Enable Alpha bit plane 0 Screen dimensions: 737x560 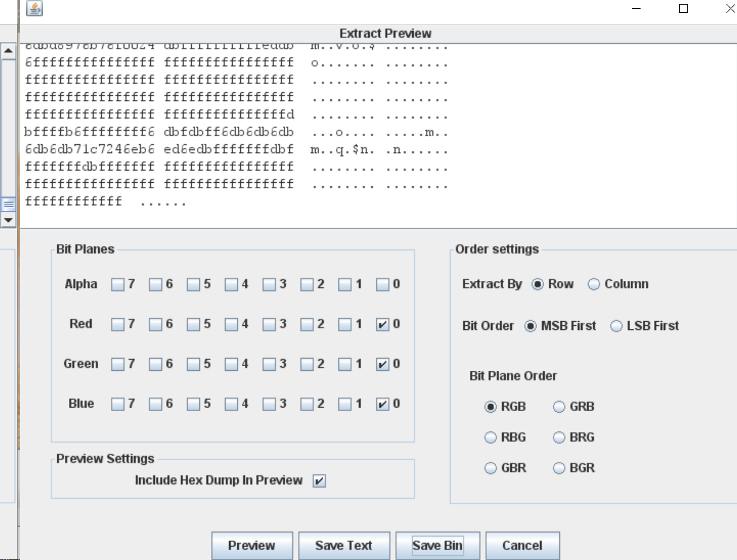[382, 284]
